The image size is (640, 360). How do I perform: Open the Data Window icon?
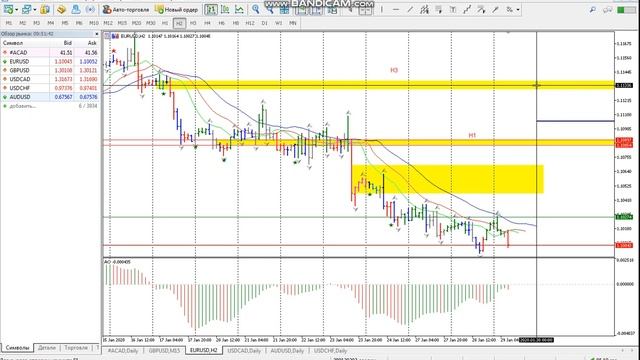click(x=61, y=9)
